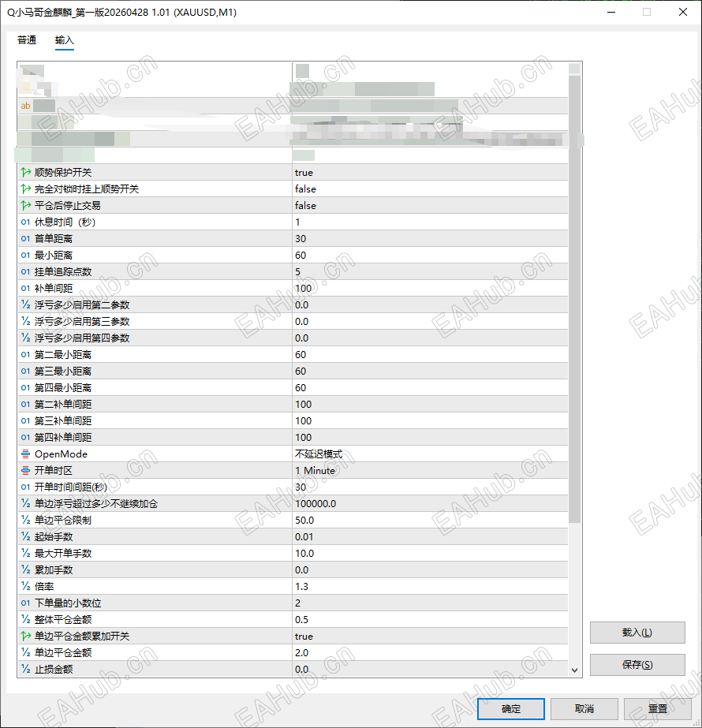Click the boolean icon beside 单边平仓金额累加开关
Viewport: 702px width, 728px height.
(x=25, y=636)
